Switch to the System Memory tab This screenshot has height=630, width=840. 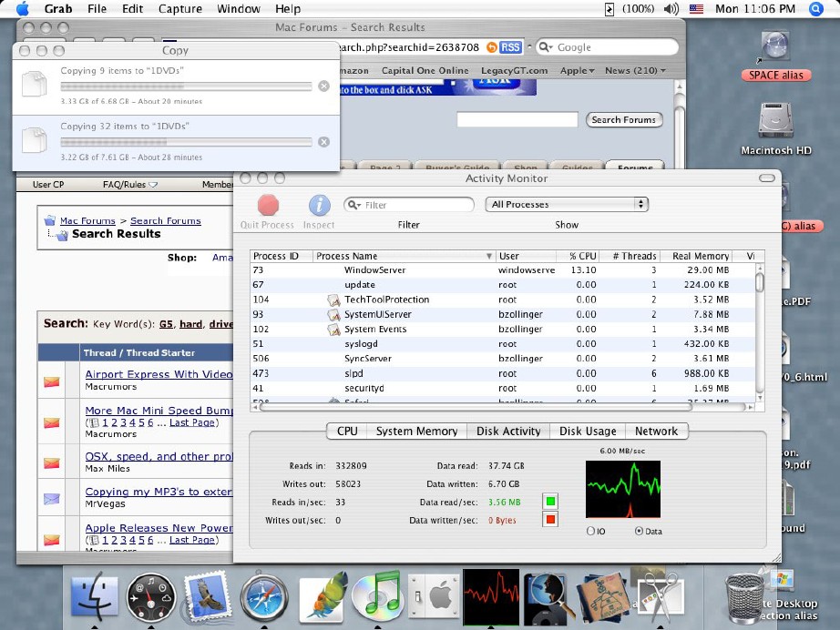click(x=416, y=431)
